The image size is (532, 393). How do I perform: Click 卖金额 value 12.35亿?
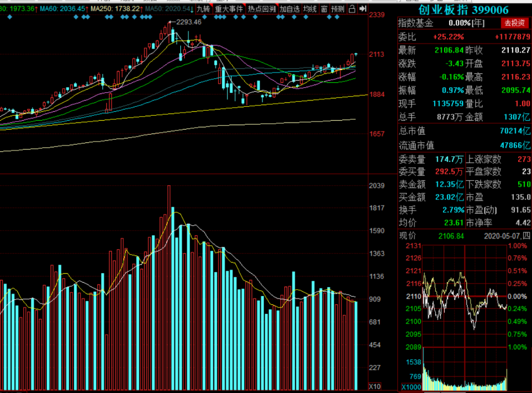click(450, 185)
